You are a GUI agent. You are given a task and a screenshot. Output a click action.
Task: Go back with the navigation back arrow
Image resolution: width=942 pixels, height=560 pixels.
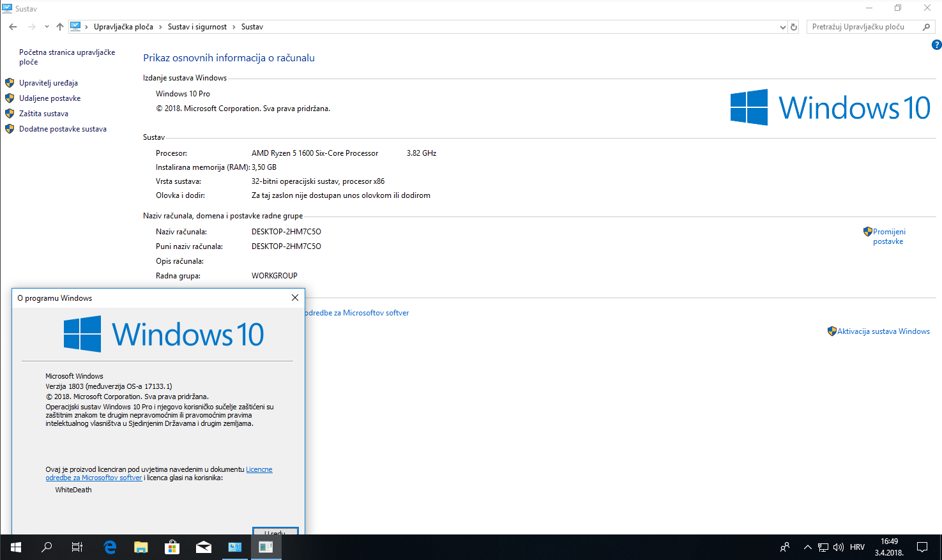[x=13, y=27]
